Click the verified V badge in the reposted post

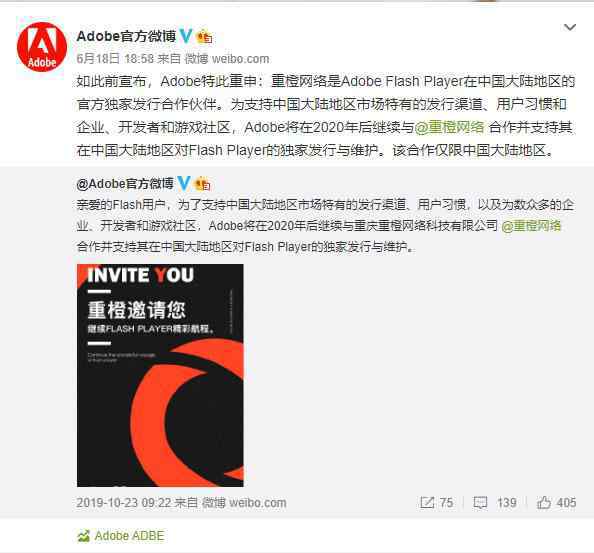184,183
